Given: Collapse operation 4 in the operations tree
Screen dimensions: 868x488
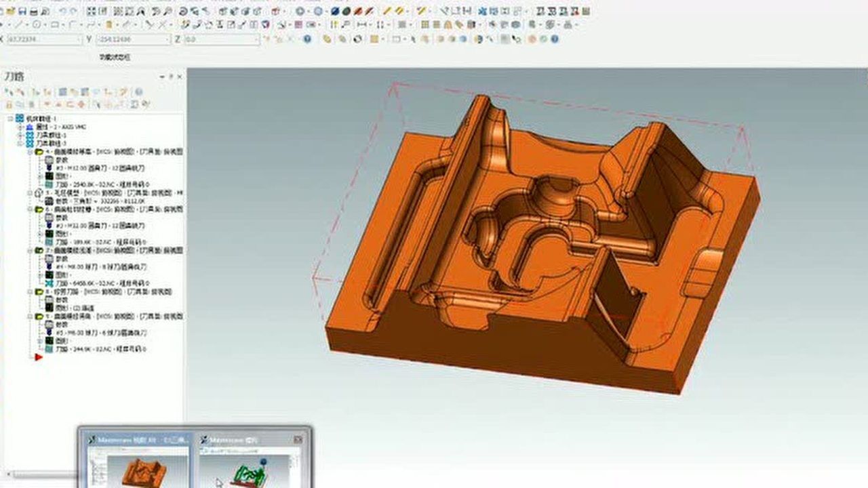Looking at the screenshot, I should click(30, 152).
